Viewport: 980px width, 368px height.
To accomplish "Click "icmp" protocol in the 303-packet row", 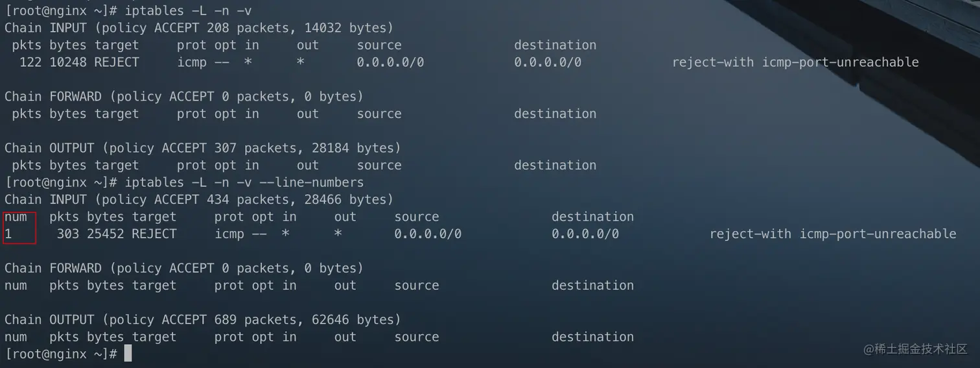I will click(229, 234).
